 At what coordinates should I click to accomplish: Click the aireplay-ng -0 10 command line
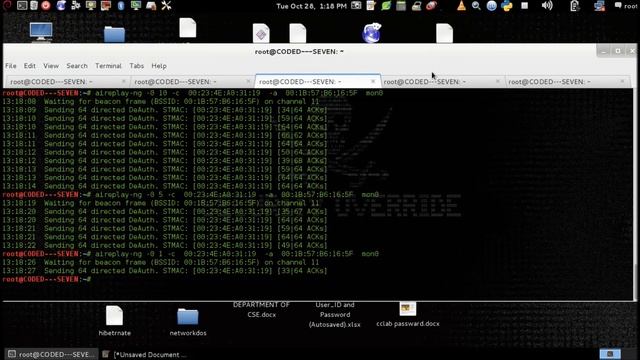tap(193, 93)
